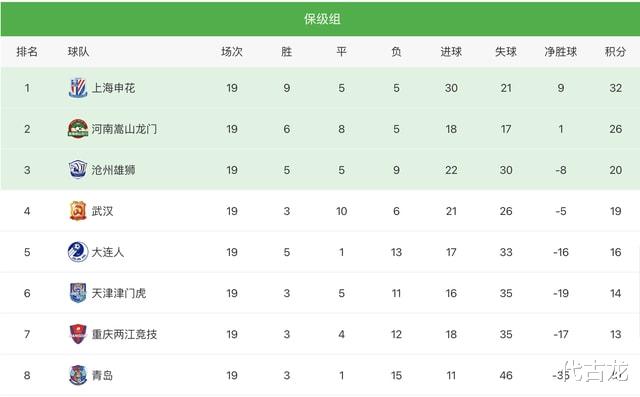The image size is (640, 397).
Task: Click the Cangzhou Mighty Lions badge
Action: click(x=78, y=170)
